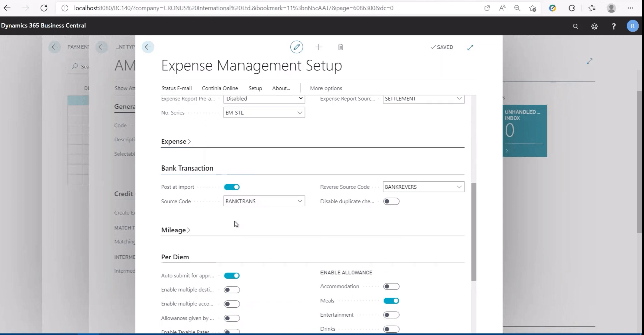
Task: Create new record with the plus icon
Action: click(x=318, y=47)
